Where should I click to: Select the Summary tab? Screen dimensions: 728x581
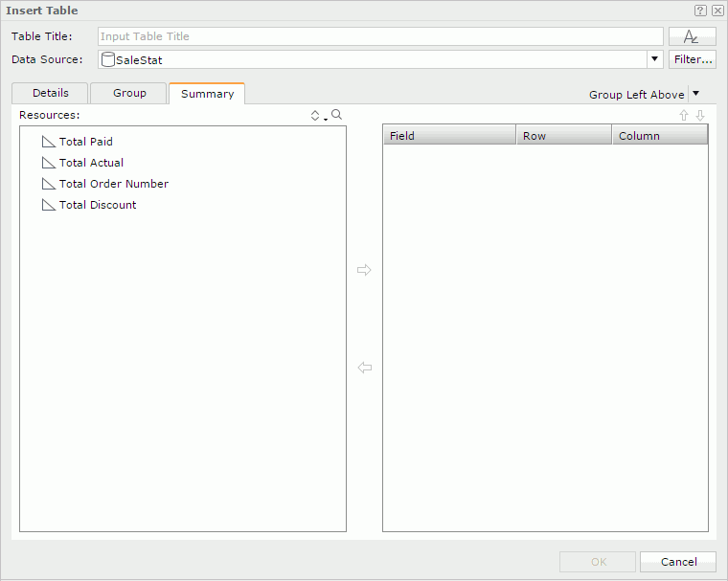(207, 94)
